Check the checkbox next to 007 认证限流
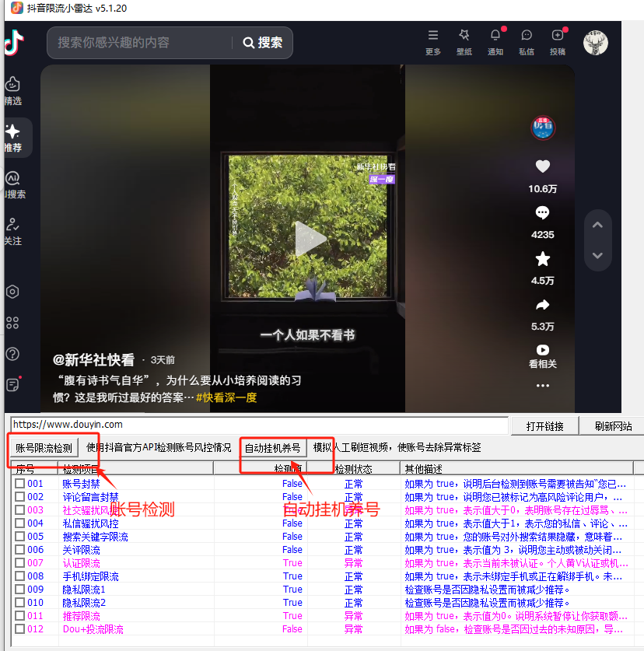 (x=20, y=562)
